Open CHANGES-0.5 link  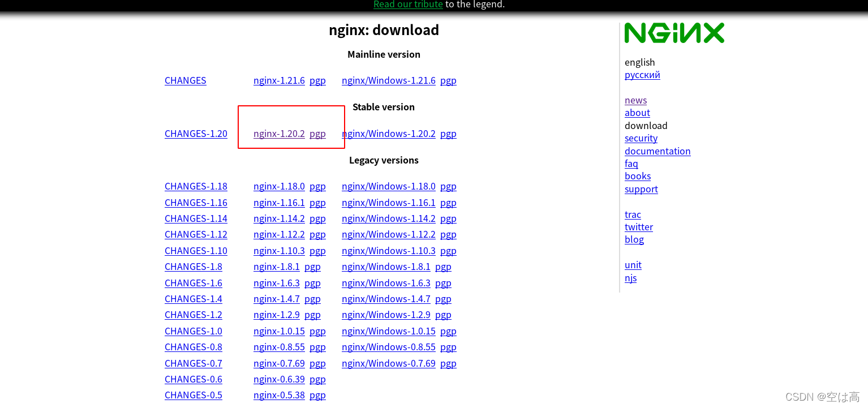pos(194,395)
